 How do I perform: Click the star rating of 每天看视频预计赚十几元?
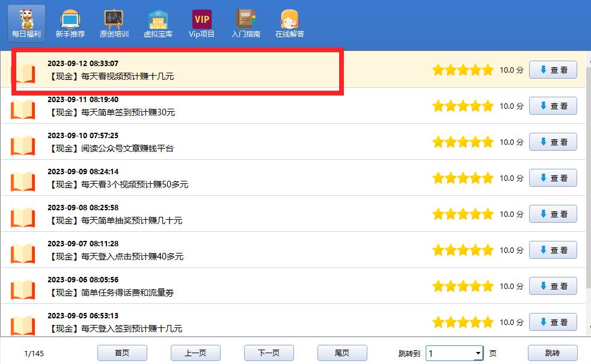click(x=463, y=70)
